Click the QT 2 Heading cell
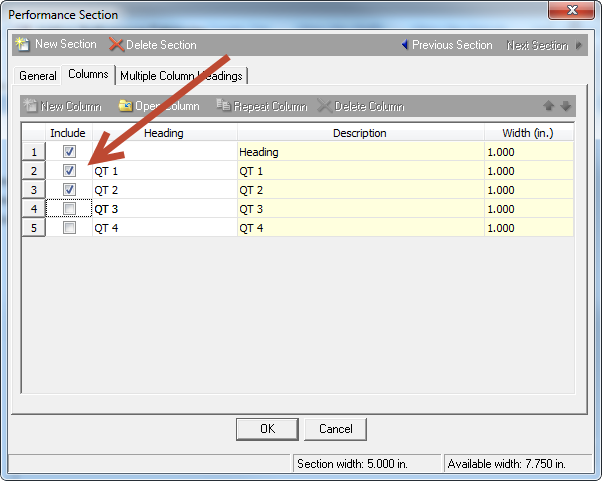Screen dimensions: 602x481 [165, 190]
